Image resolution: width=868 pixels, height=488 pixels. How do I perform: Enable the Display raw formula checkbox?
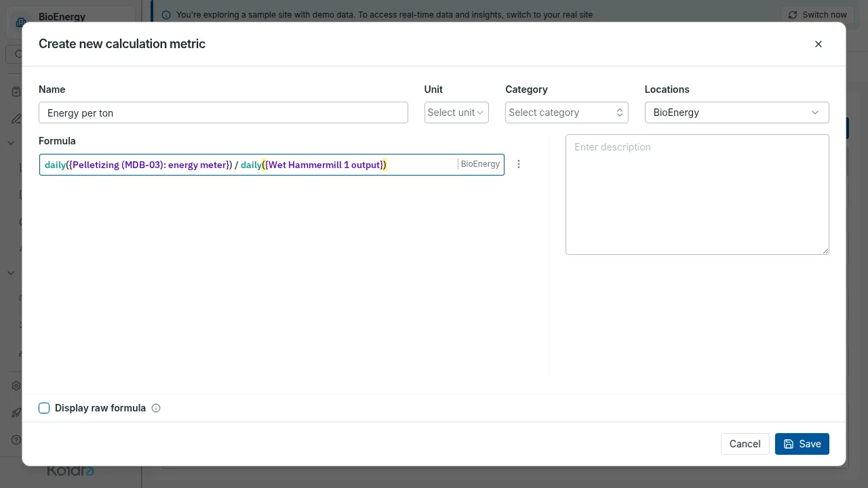point(44,408)
